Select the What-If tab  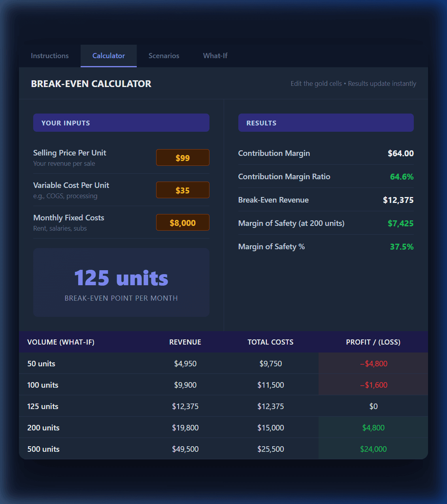tap(215, 56)
